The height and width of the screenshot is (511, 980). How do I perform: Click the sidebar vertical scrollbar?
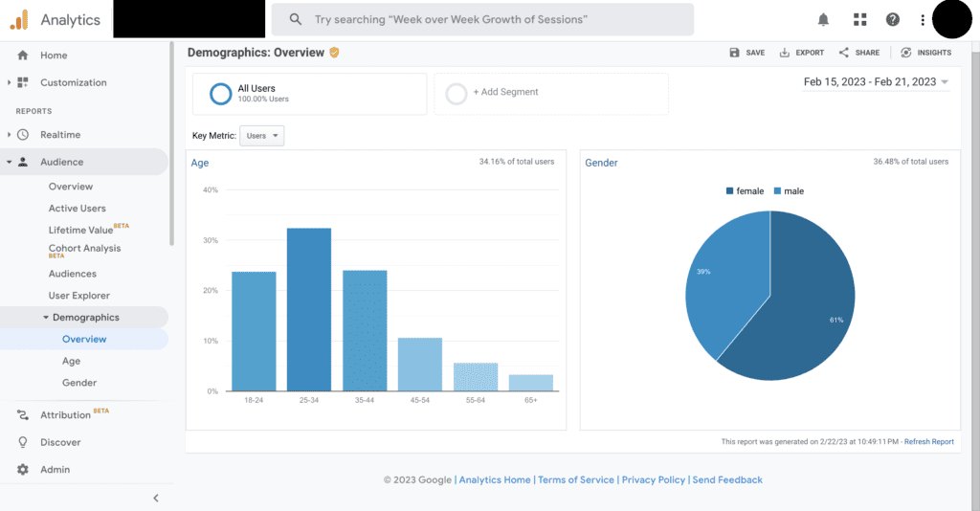pos(171,144)
